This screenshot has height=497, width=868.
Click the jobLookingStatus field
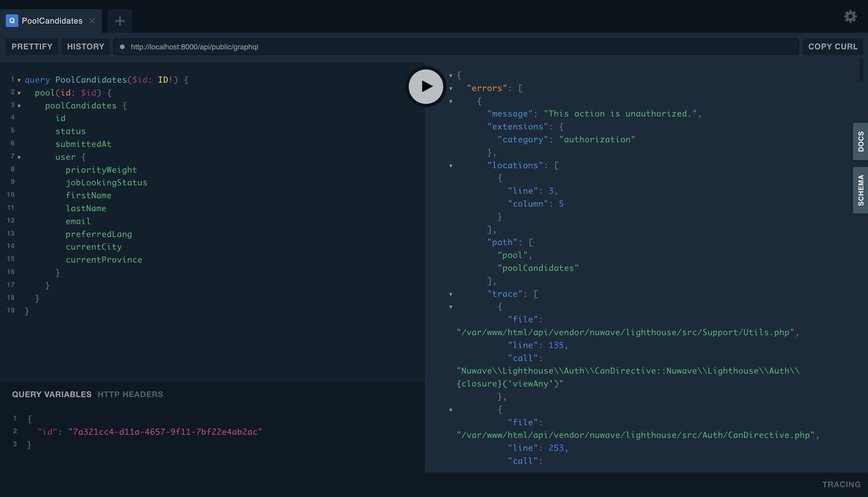(106, 183)
